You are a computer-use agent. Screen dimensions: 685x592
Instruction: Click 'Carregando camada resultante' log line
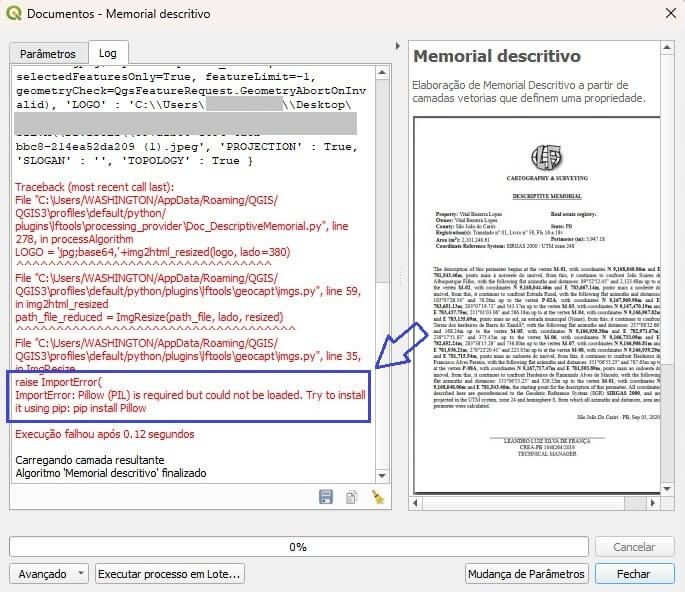click(x=90, y=460)
